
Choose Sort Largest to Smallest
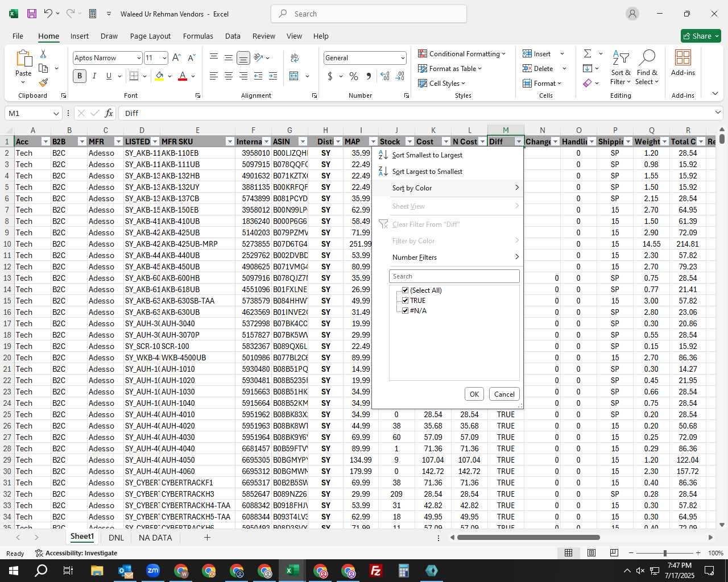pyautogui.click(x=447, y=172)
